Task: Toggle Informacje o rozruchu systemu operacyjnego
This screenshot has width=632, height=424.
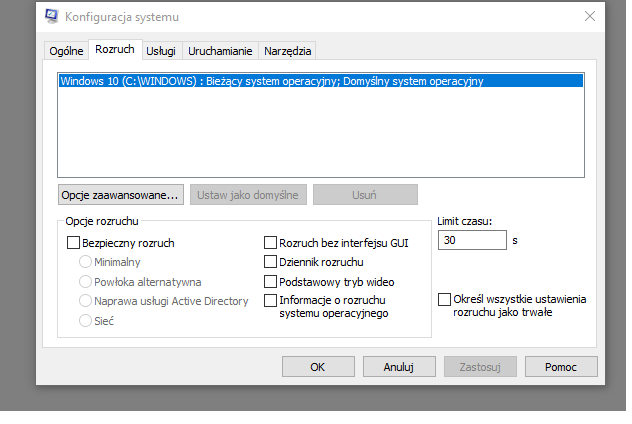Action: click(x=270, y=301)
